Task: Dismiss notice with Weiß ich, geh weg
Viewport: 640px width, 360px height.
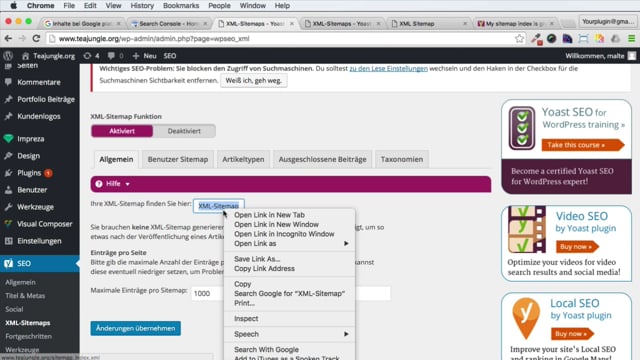Action: [253, 81]
